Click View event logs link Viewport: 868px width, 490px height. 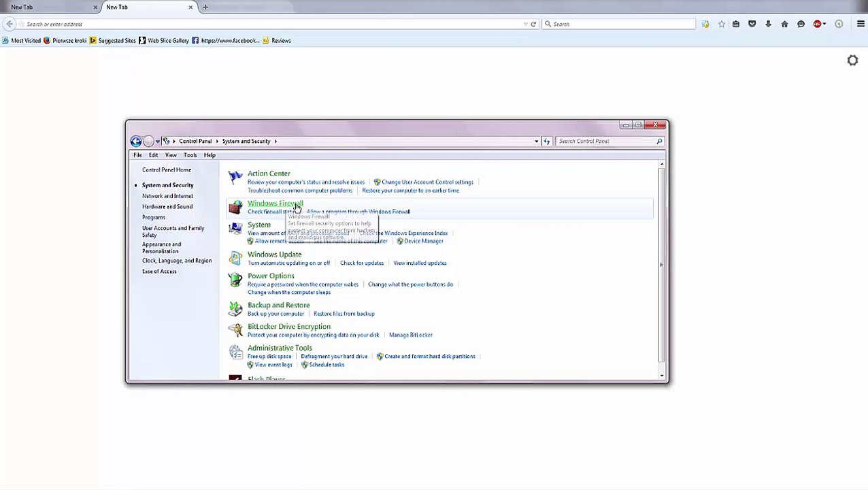273,365
